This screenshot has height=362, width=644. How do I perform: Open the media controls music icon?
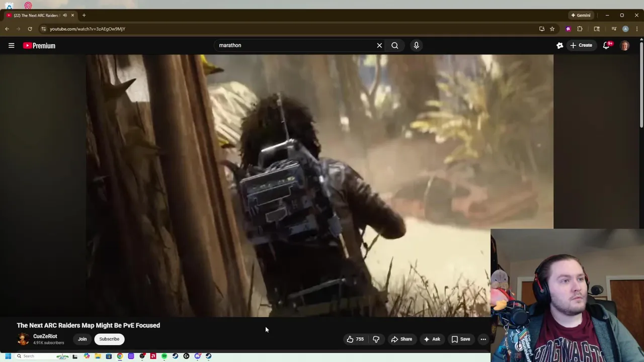(x=614, y=29)
